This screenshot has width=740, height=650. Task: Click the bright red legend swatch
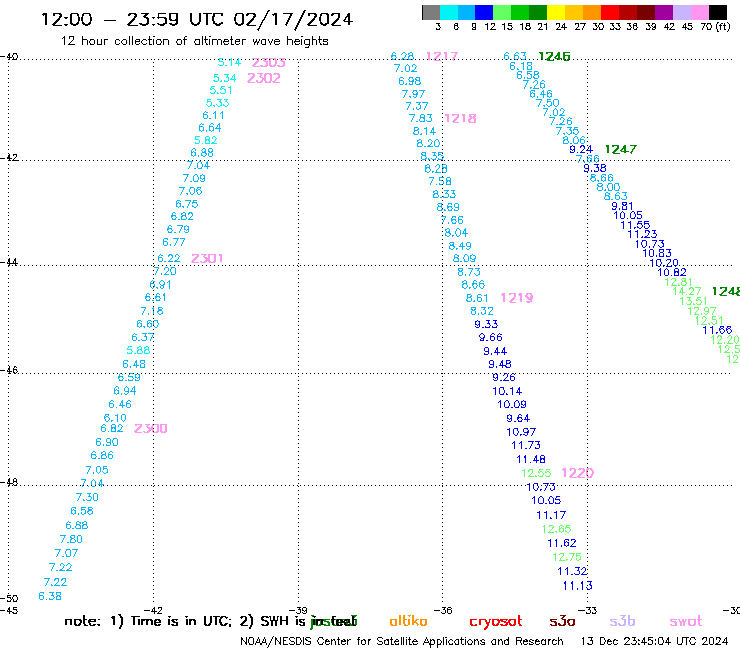[610, 12]
